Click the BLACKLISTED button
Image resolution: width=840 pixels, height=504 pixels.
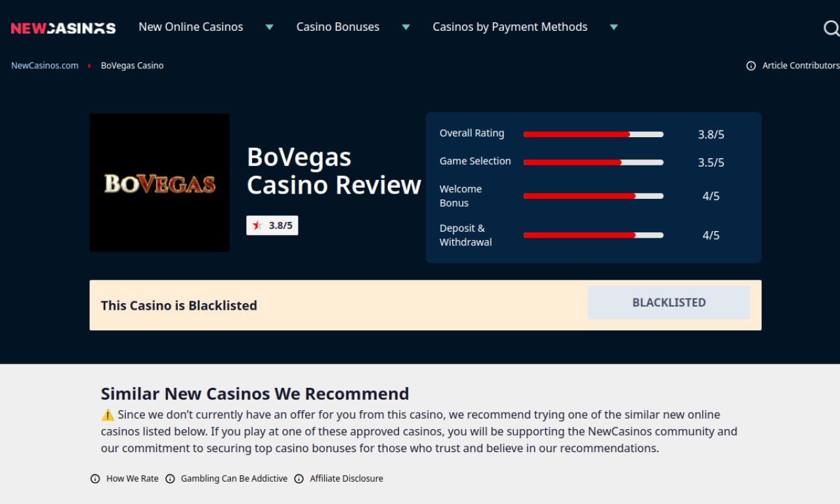click(x=669, y=303)
